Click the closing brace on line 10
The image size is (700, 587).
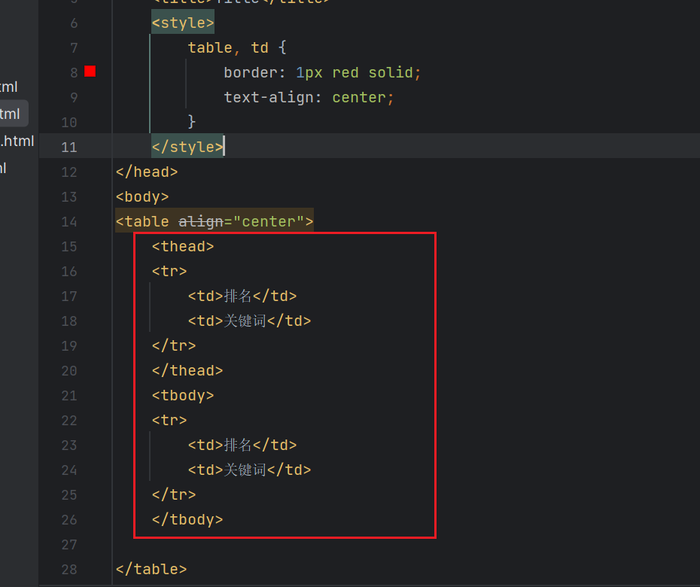(x=192, y=121)
